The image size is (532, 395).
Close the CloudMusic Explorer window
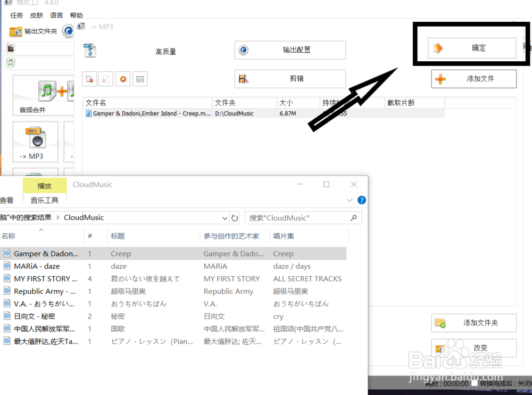click(x=354, y=184)
